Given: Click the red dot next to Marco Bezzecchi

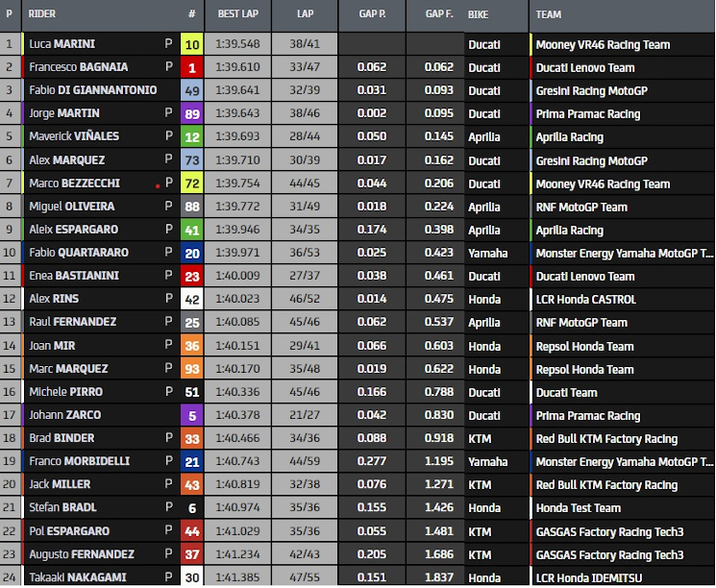Looking at the screenshot, I should tap(158, 184).
